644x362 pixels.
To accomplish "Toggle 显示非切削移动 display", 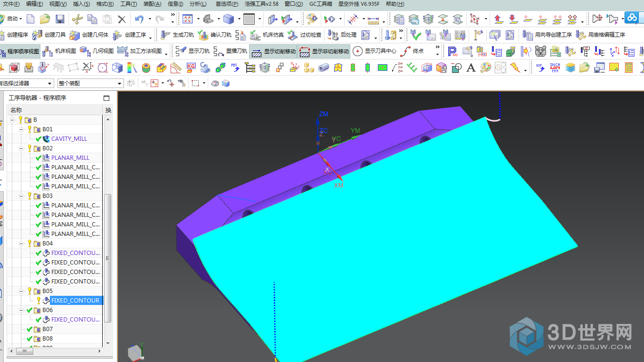I will (x=324, y=51).
